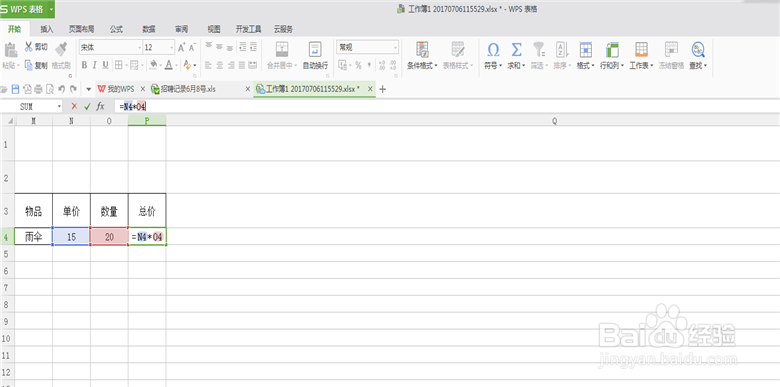Click the Copy (复制) button

[36, 65]
